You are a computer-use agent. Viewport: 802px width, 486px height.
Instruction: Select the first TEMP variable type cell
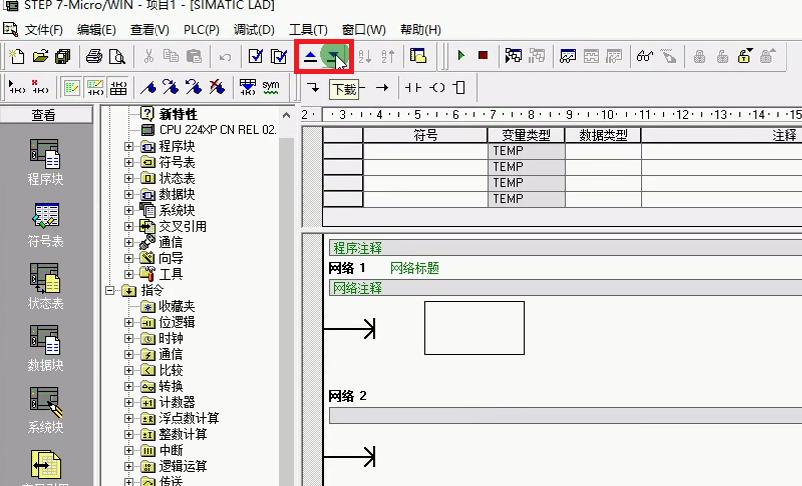(x=526, y=151)
